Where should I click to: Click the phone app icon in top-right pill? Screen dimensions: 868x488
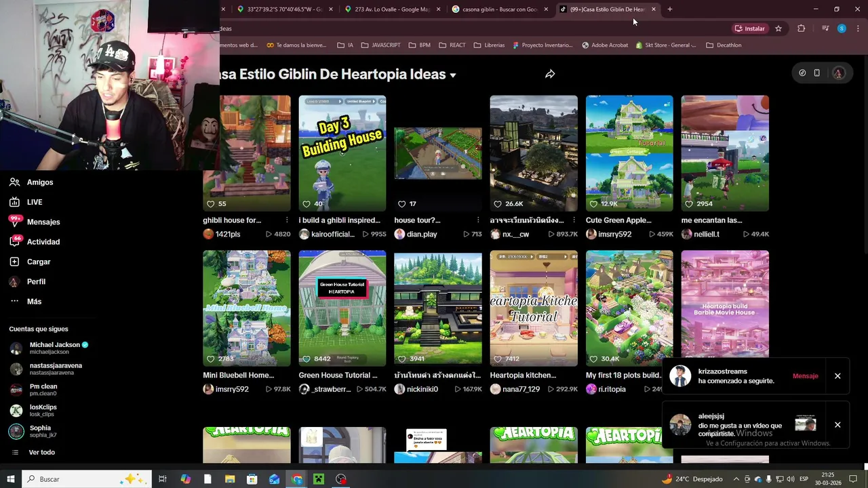coord(817,73)
